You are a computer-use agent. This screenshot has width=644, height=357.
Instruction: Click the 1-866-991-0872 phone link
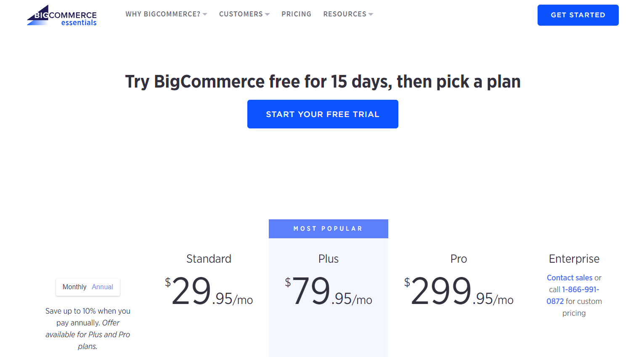[x=573, y=296]
